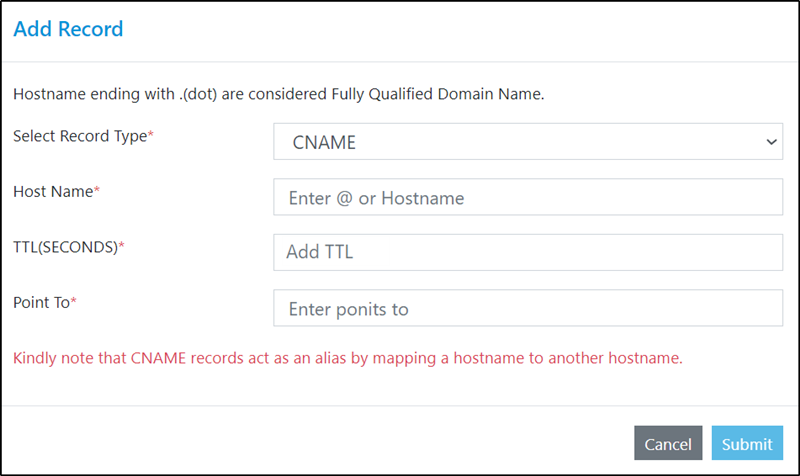Screen dimensions: 800x476
Task: Click the Select Record Type label
Action: pos(79,136)
